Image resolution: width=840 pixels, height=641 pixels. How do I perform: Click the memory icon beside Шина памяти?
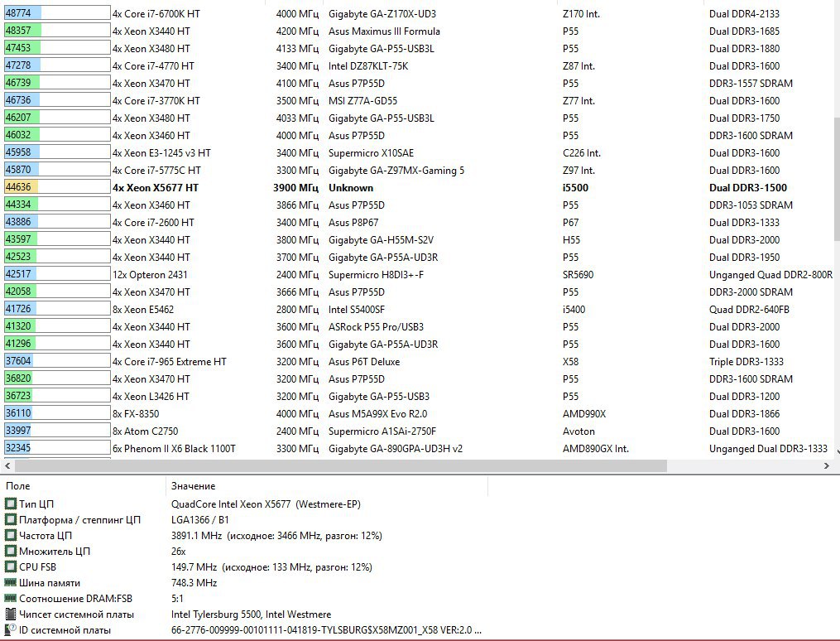10,582
